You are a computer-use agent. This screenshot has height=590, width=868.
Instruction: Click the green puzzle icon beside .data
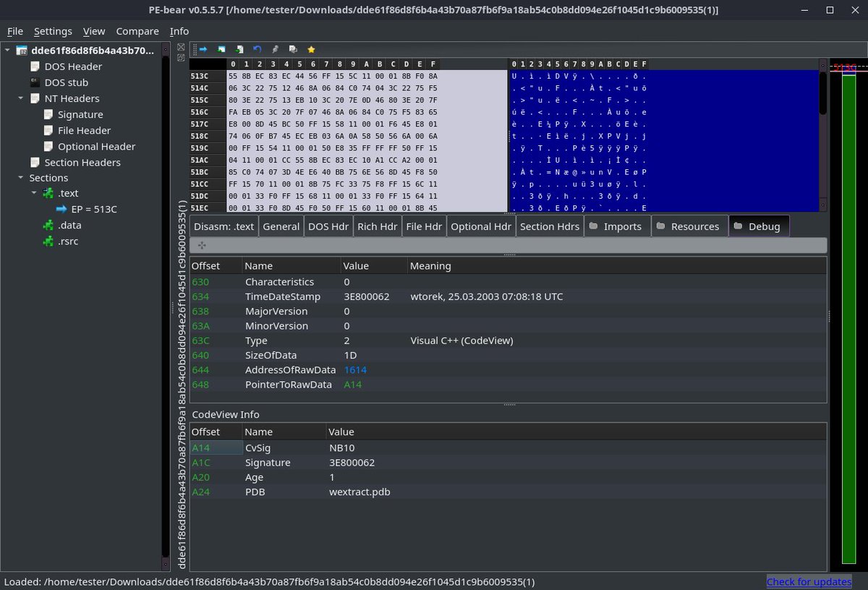[x=48, y=225]
